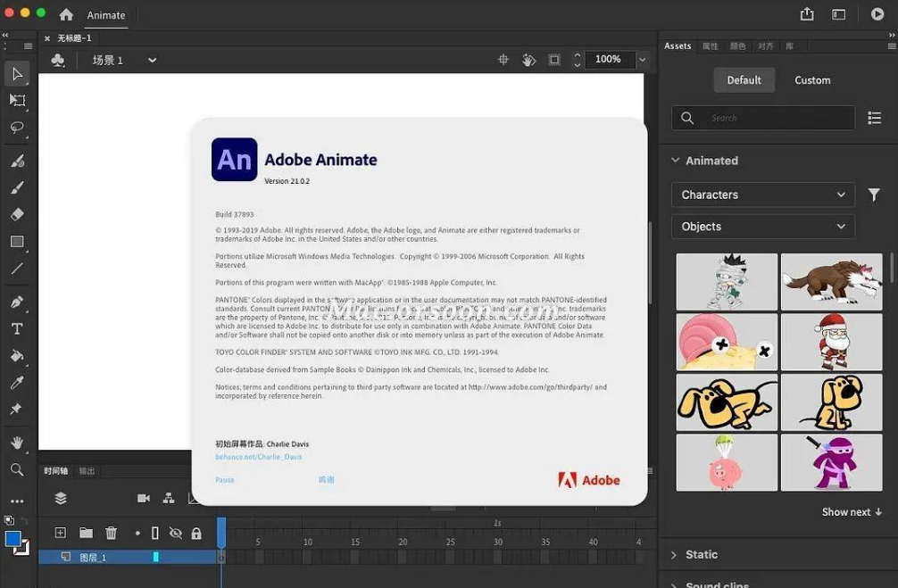Click the Home icon
898x588 pixels.
(x=66, y=15)
